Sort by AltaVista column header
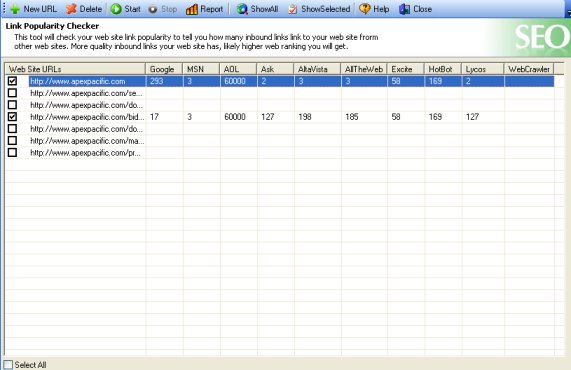This screenshot has height=370, width=571. tap(317, 69)
